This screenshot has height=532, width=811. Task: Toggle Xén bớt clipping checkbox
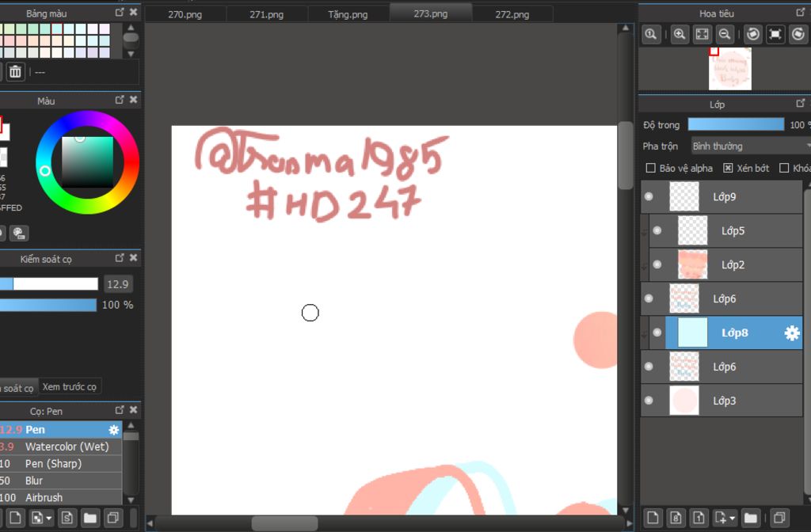(x=728, y=168)
